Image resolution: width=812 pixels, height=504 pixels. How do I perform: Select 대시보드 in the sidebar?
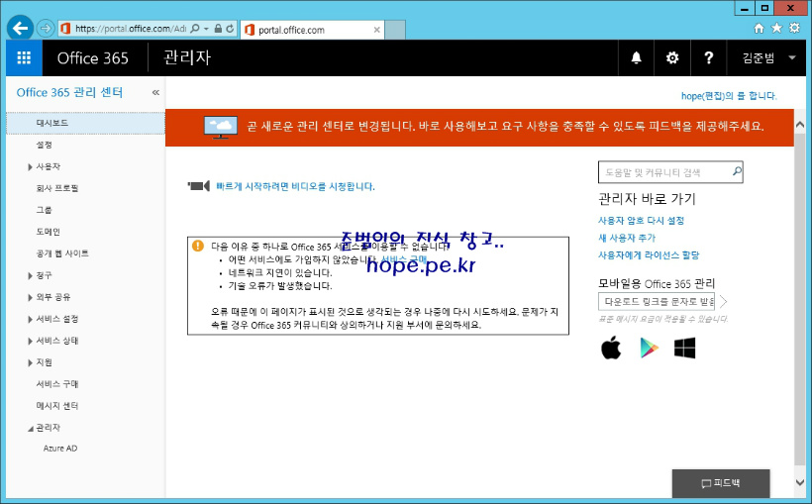coord(85,124)
